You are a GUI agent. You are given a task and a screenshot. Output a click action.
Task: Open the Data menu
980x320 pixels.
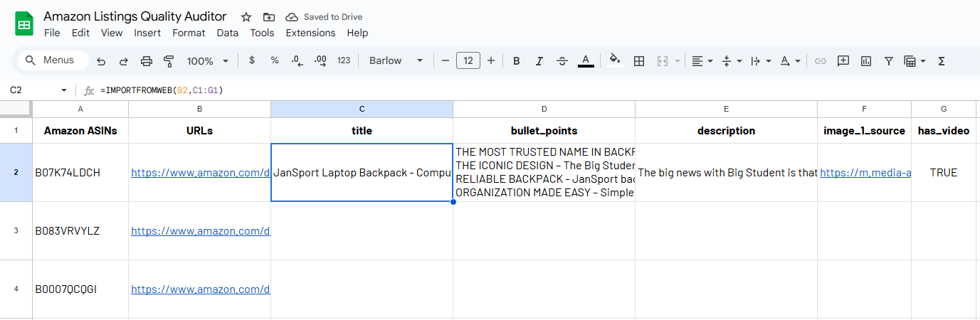point(228,33)
